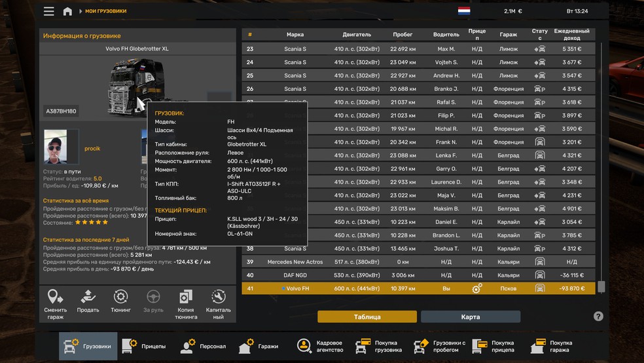
Task: Click status icon in Max M. row
Action: (x=540, y=49)
